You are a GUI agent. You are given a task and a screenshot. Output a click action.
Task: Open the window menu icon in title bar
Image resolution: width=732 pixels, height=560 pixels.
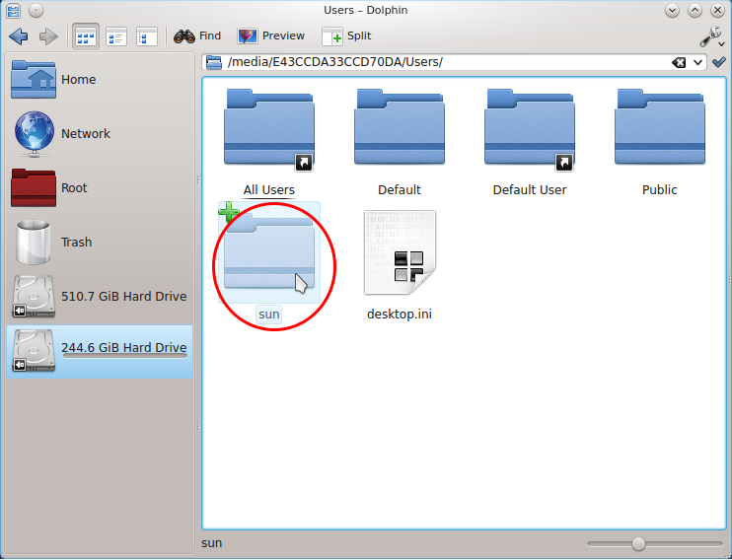14,10
